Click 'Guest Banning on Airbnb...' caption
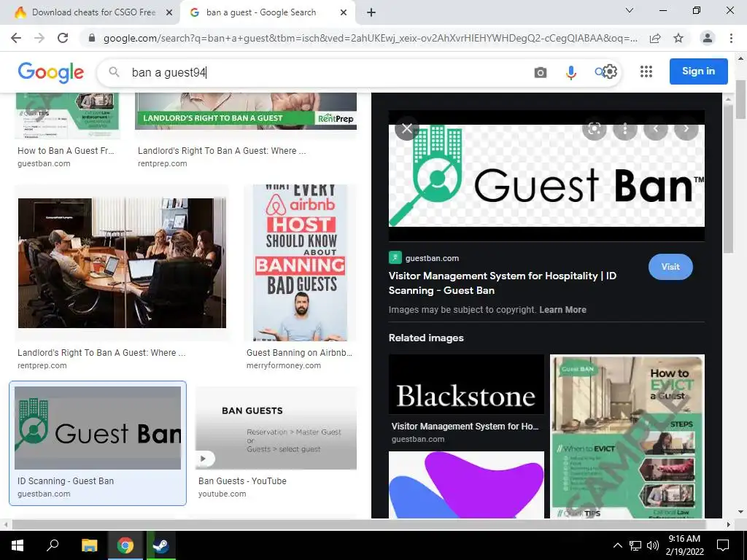Viewport: 747px width, 560px height. (x=299, y=352)
